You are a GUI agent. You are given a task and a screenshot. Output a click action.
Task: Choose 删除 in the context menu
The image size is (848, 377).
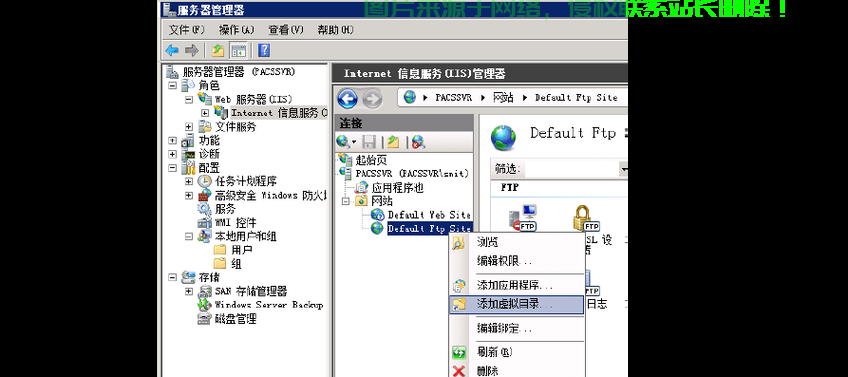click(x=518, y=371)
